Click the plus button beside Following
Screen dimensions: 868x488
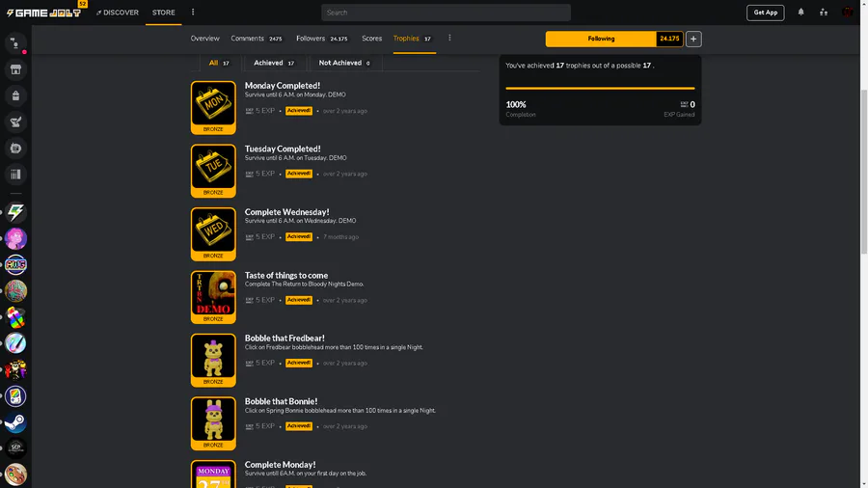(693, 39)
